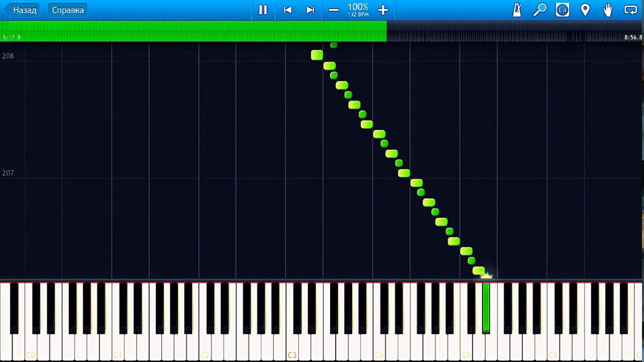This screenshot has width=644, height=362.
Task: Click the total time 8:56.8 label
Action: point(633,38)
